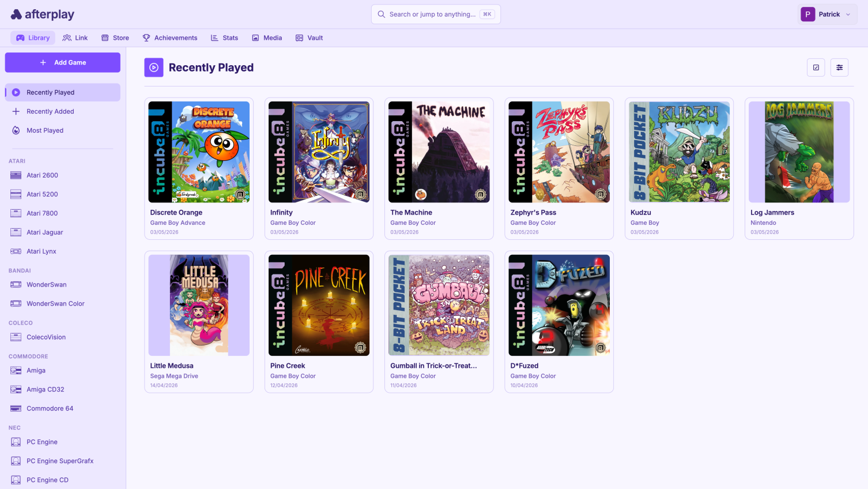Click the PC Engine CD icon
This screenshot has height=489, width=868.
pos(16,480)
